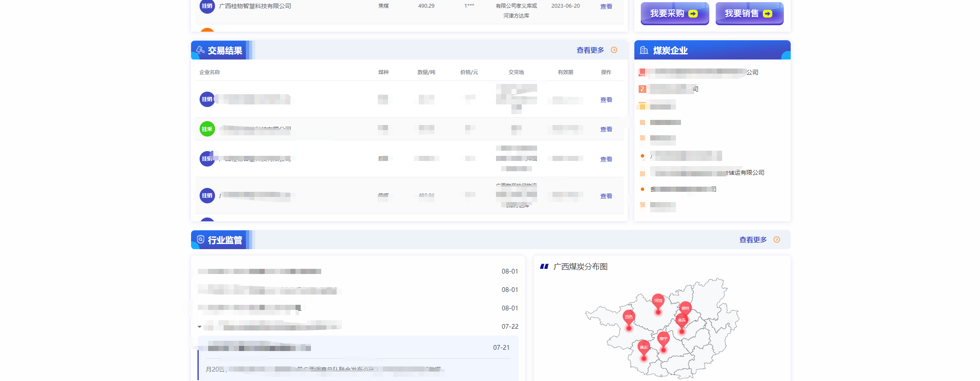The width and height of the screenshot is (980, 381).
Task: Click the 煤种 column header
Action: (x=383, y=72)
